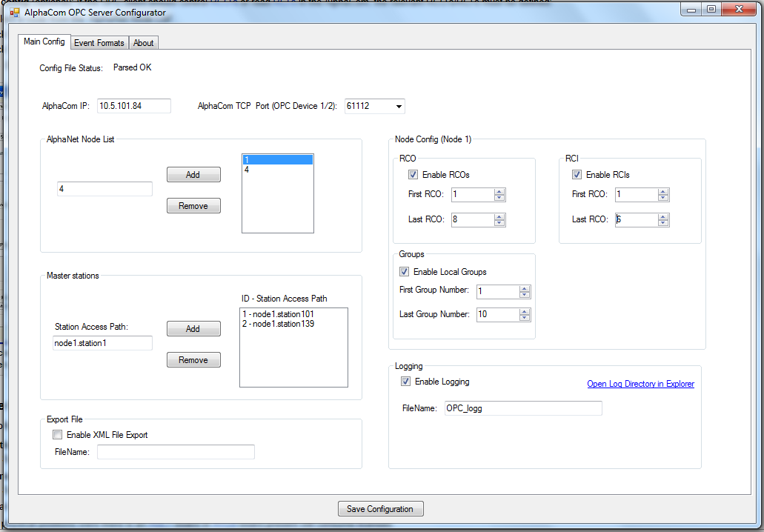Image resolution: width=764 pixels, height=532 pixels.
Task: Add node to the AlphaNet Node List
Action: coord(193,175)
